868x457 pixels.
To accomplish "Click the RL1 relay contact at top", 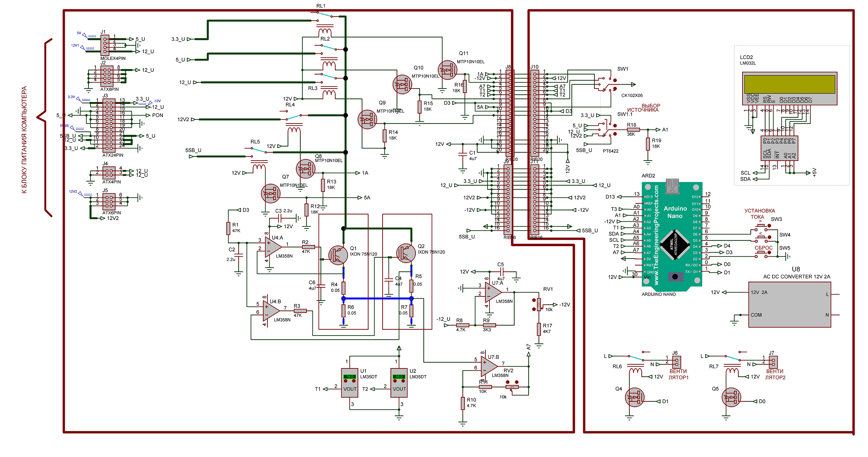I will point(325,14).
